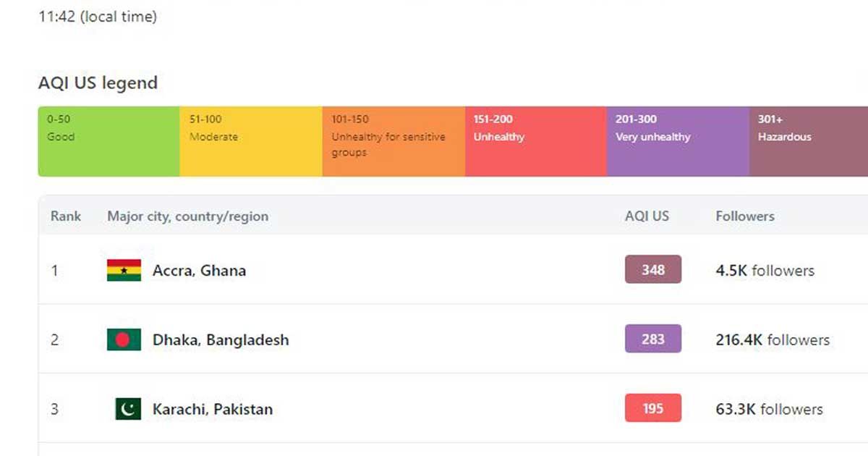Viewport: 868px width, 456px height.
Task: Select the green Good 0-50 legend swatch
Action: tap(109, 141)
